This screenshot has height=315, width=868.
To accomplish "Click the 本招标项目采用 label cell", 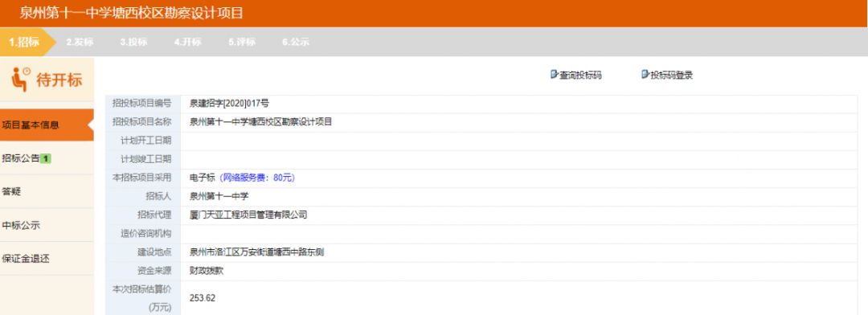I will [x=142, y=178].
